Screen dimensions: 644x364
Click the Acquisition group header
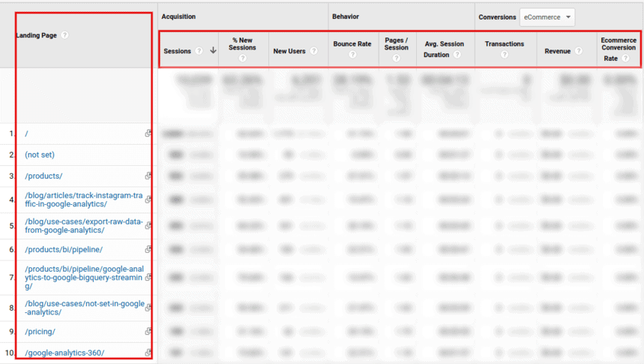pos(178,17)
